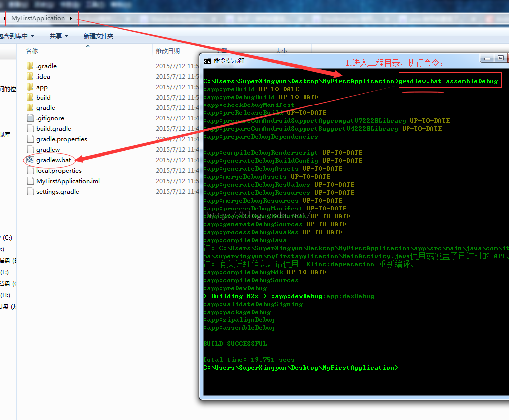Select the file name local.properties

click(x=59, y=170)
